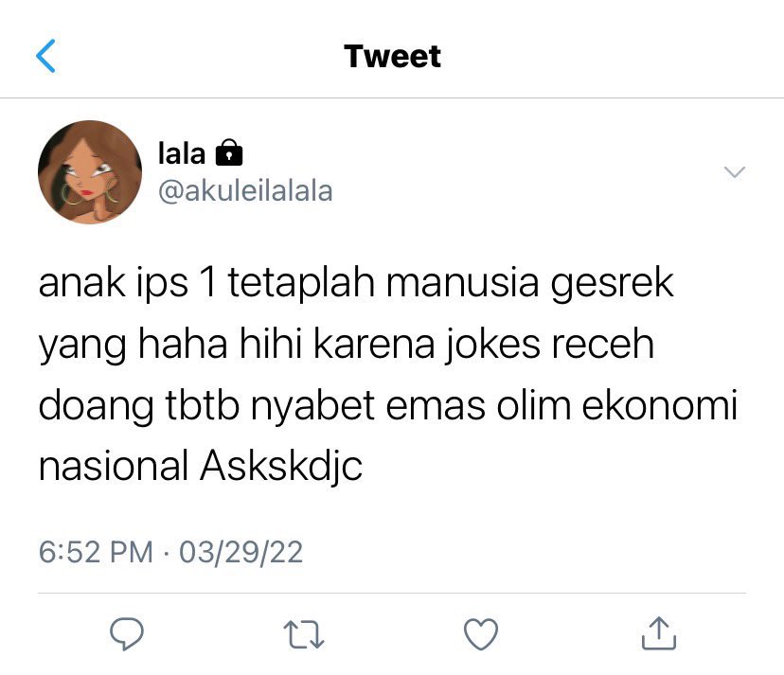
Task: Reply to lala's tweet
Action: tap(127, 633)
